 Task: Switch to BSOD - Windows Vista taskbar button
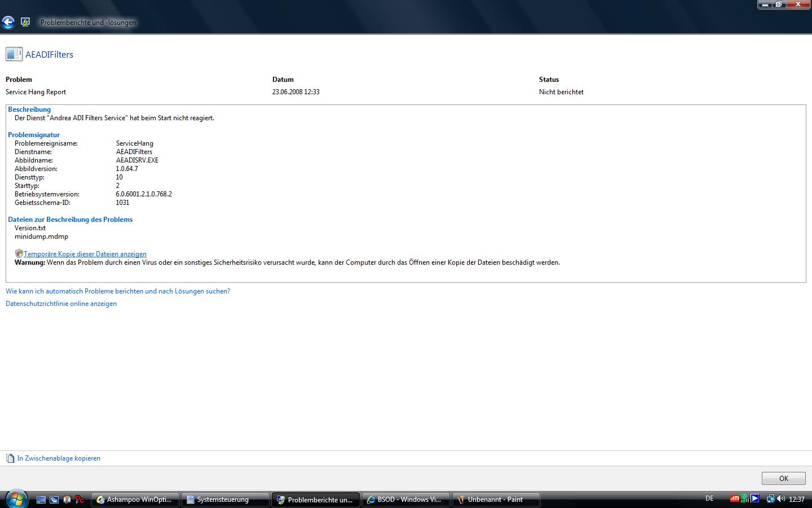tap(405, 500)
